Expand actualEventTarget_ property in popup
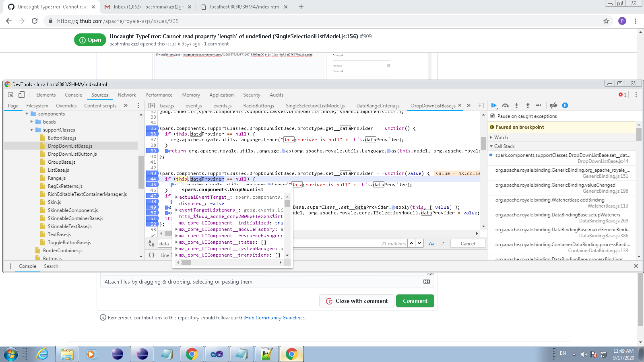The image size is (644, 362). click(176, 197)
